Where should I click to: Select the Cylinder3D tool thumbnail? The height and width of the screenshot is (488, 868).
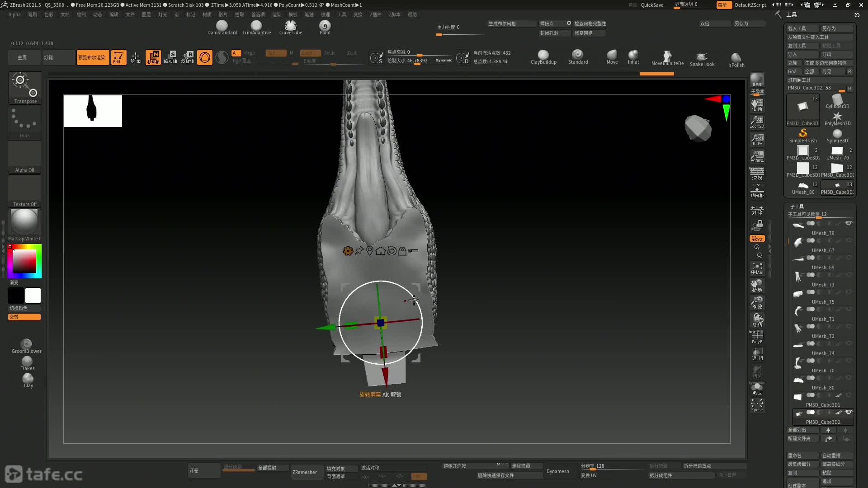(837, 101)
